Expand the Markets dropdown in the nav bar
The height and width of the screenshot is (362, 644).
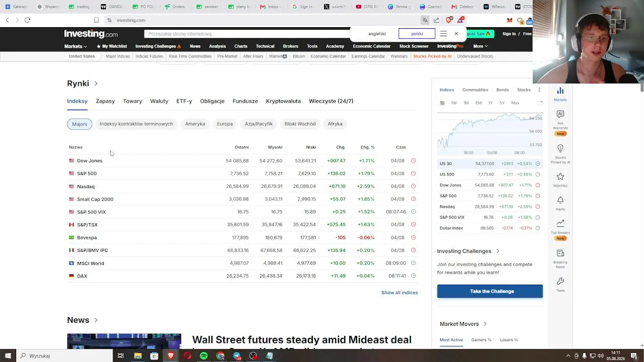pyautogui.click(x=75, y=46)
